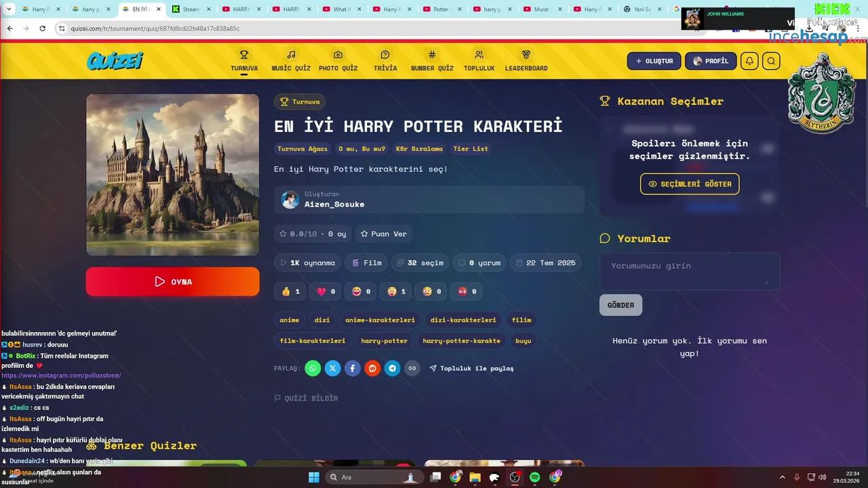Open the 'film-karakterleri' tag
Viewport: 868px width, 488px height.
pyautogui.click(x=313, y=341)
